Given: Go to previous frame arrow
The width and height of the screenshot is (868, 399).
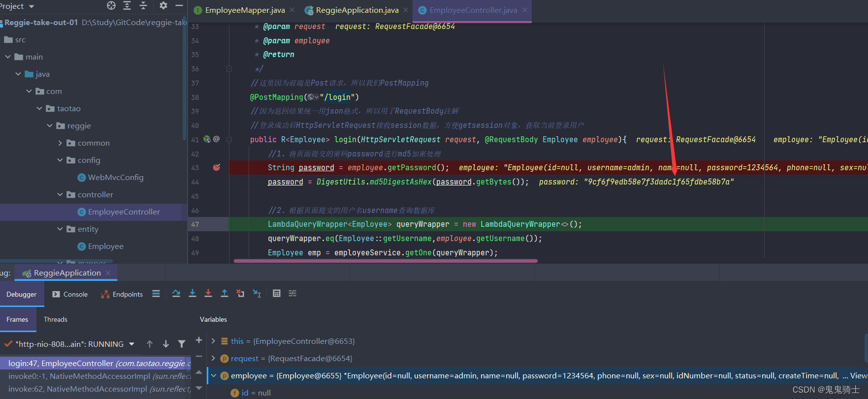Looking at the screenshot, I should click(150, 344).
